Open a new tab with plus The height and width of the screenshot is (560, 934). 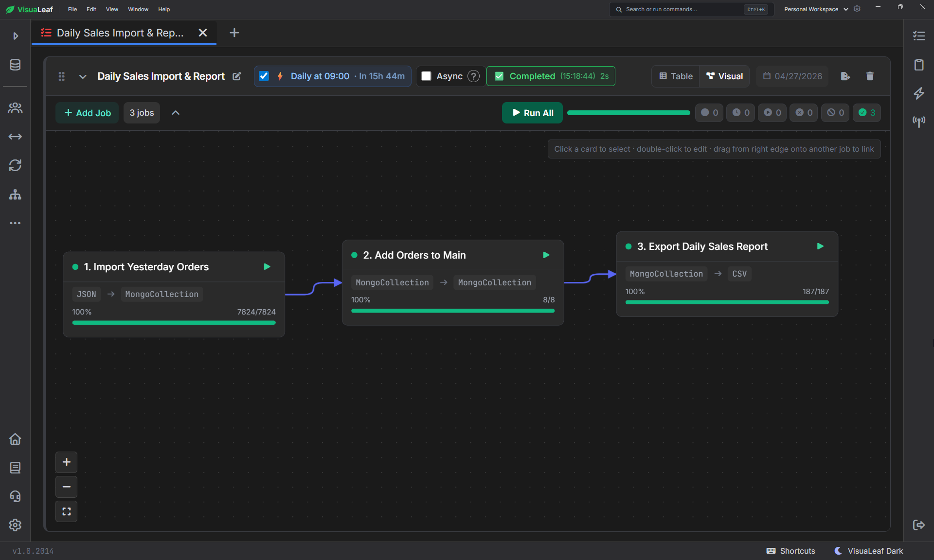click(234, 33)
